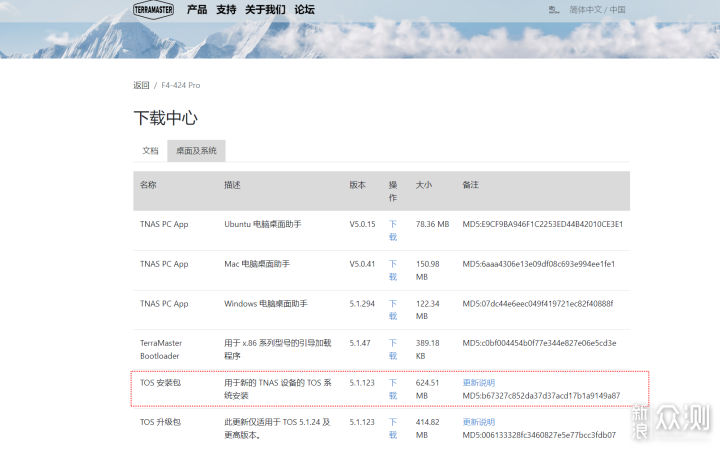Click the Bootloader description text
This screenshot has width=720, height=449.
pyautogui.click(x=278, y=349)
